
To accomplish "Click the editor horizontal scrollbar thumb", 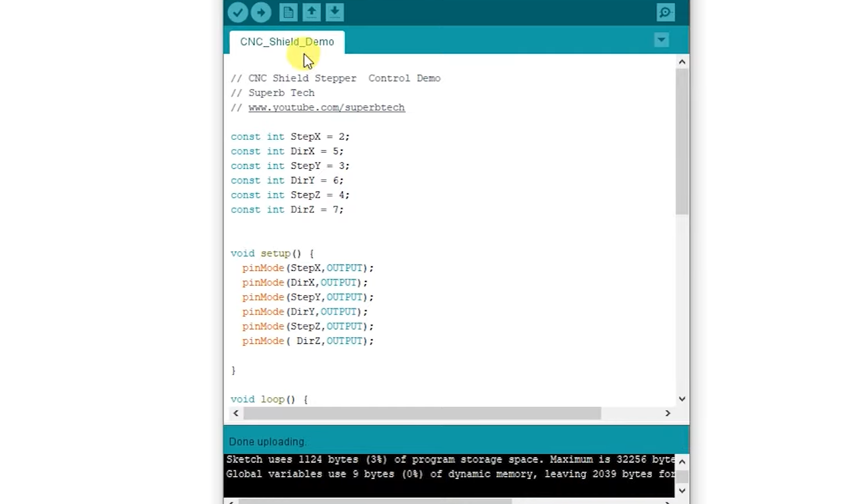I will [x=422, y=413].
